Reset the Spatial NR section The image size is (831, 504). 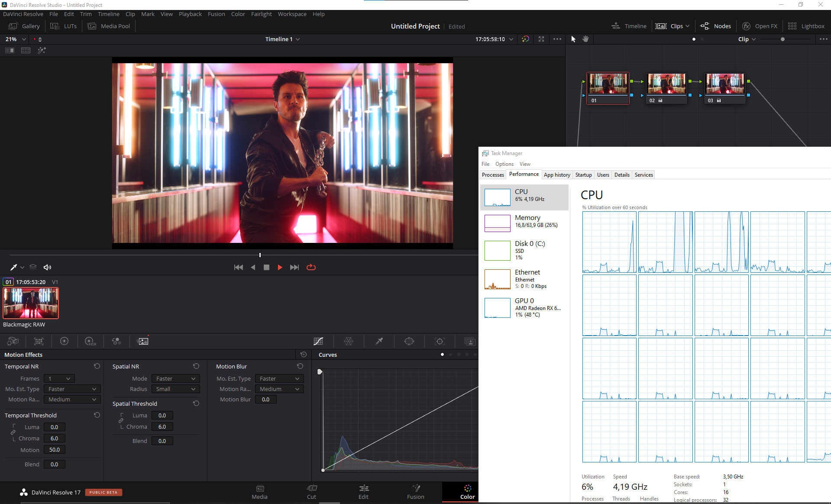tap(196, 366)
